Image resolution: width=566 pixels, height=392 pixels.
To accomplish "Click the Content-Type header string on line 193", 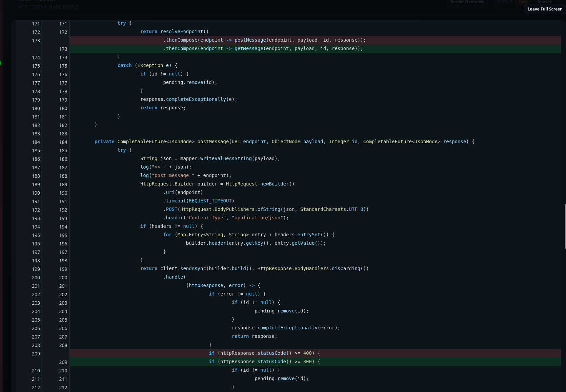I will pos(206,218).
